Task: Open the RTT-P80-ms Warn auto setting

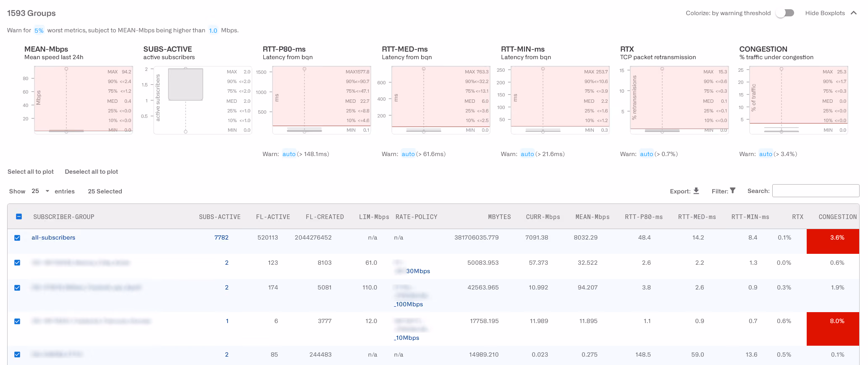Action: [289, 154]
